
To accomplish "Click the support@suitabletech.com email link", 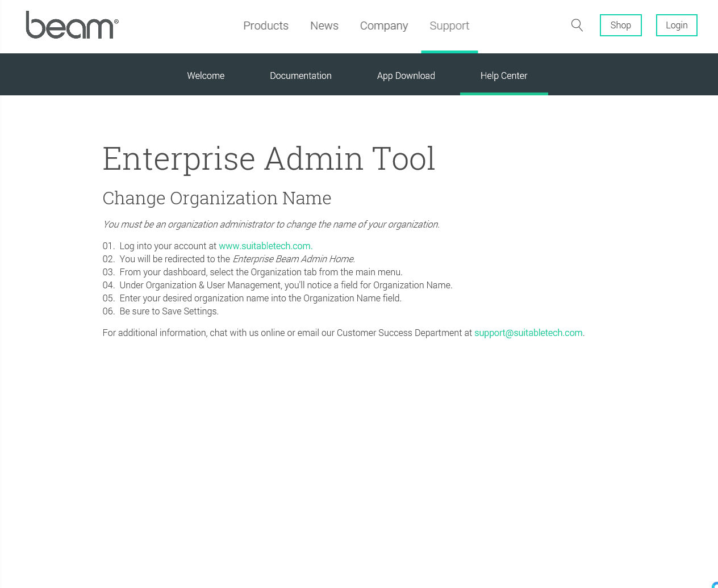I will coord(528,333).
